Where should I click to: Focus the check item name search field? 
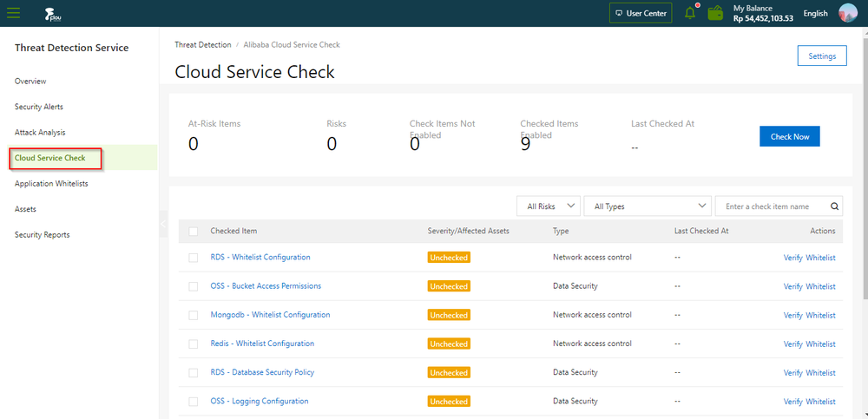[779, 206]
